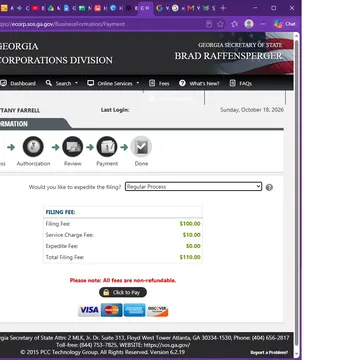Click the Review step icon
Screen dimensions: 360x360
(x=73, y=147)
